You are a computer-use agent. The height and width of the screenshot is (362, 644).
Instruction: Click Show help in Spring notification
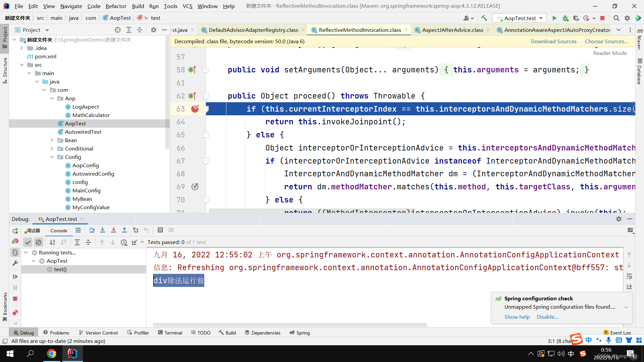tap(517, 317)
